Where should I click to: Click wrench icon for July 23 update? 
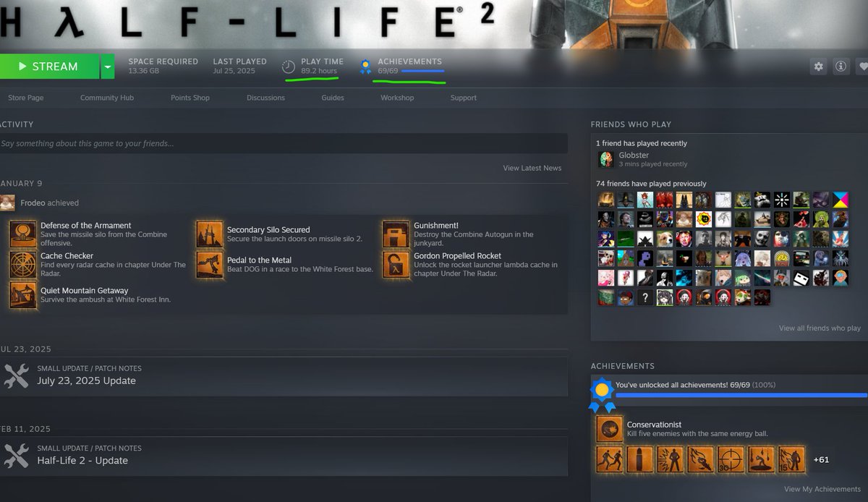coord(16,375)
